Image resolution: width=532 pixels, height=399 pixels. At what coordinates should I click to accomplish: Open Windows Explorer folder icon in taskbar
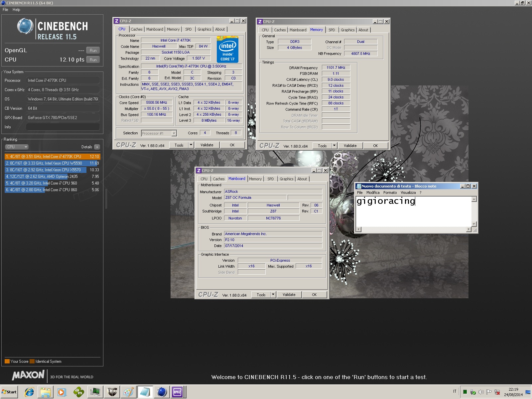[46, 392]
